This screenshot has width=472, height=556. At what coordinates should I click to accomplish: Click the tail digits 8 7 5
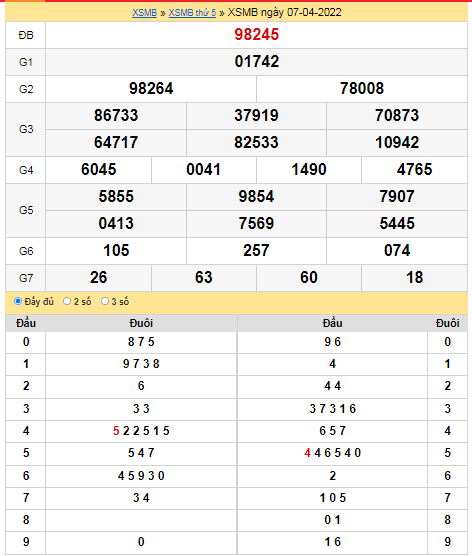(x=141, y=342)
